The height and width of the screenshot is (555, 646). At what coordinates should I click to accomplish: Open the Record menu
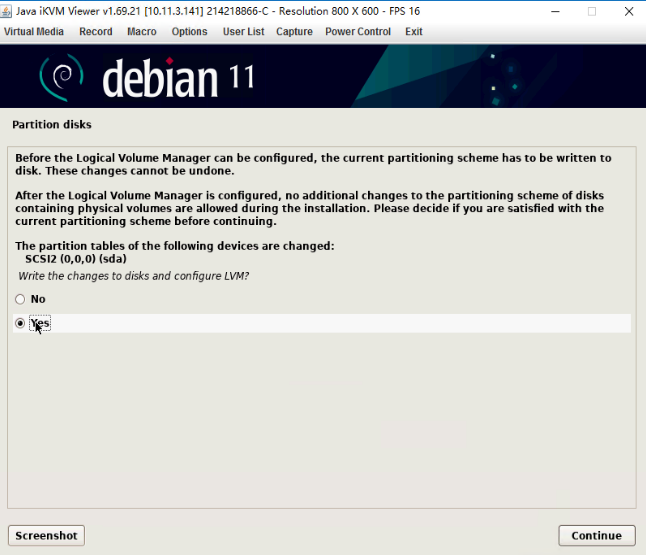(x=96, y=32)
